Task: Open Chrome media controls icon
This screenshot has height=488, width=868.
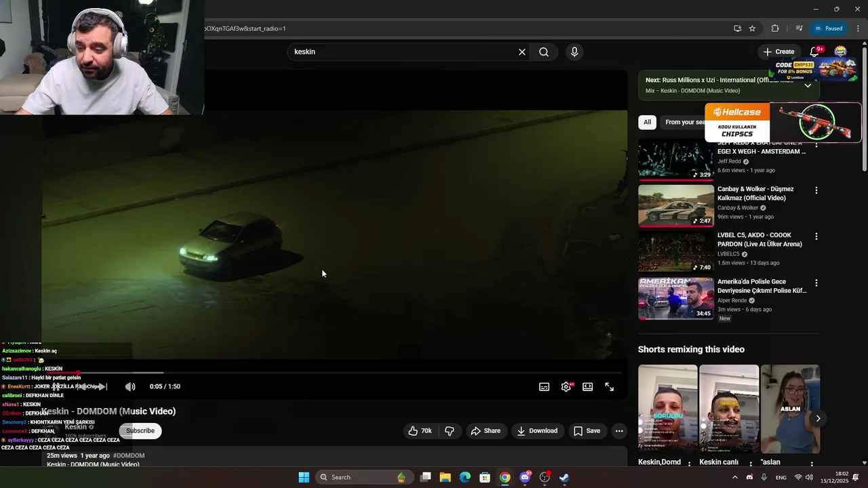Action: [x=799, y=28]
